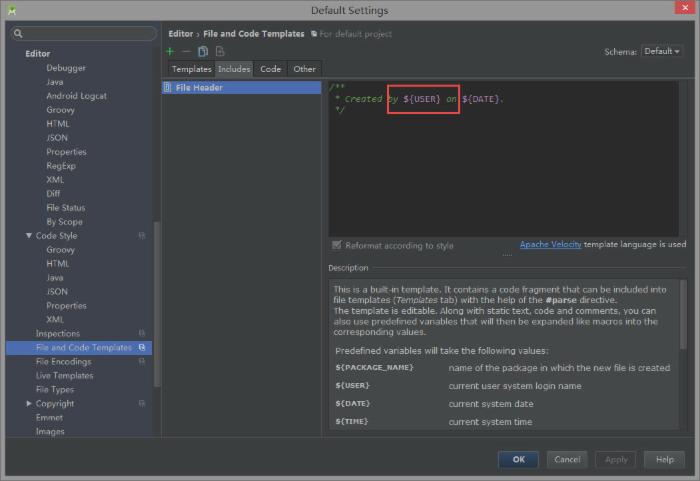Switch to the Templates tab
This screenshot has width=700, height=481.
(191, 69)
